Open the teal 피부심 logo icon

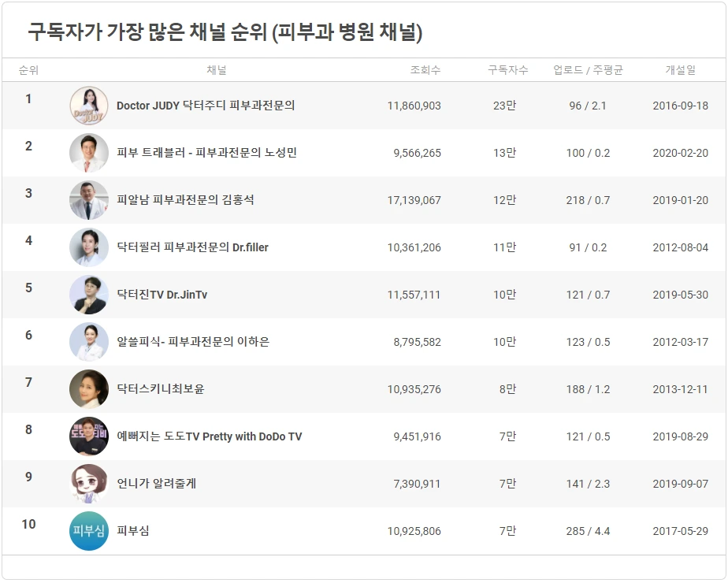point(89,531)
